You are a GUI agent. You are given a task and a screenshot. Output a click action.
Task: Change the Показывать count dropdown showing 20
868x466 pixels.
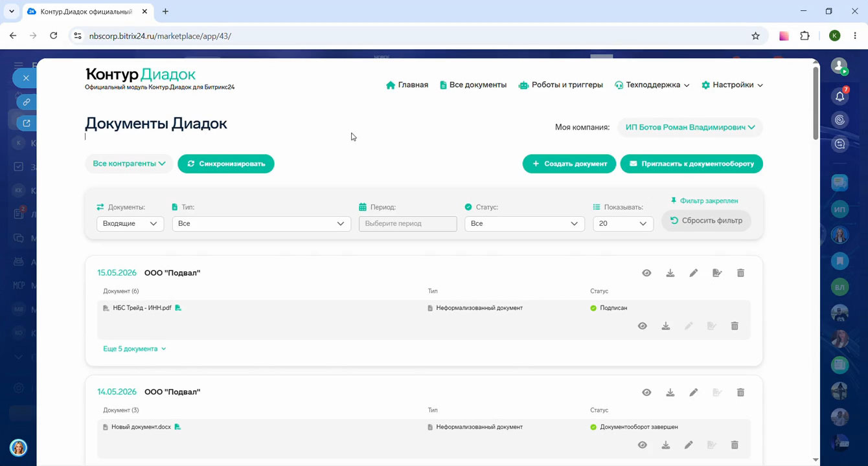pos(623,223)
